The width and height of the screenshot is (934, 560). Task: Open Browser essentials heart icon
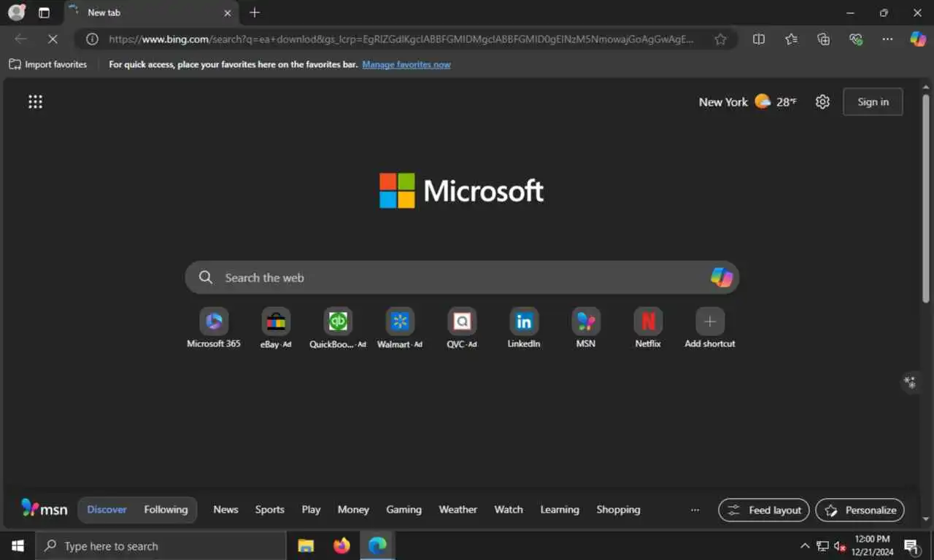(856, 39)
